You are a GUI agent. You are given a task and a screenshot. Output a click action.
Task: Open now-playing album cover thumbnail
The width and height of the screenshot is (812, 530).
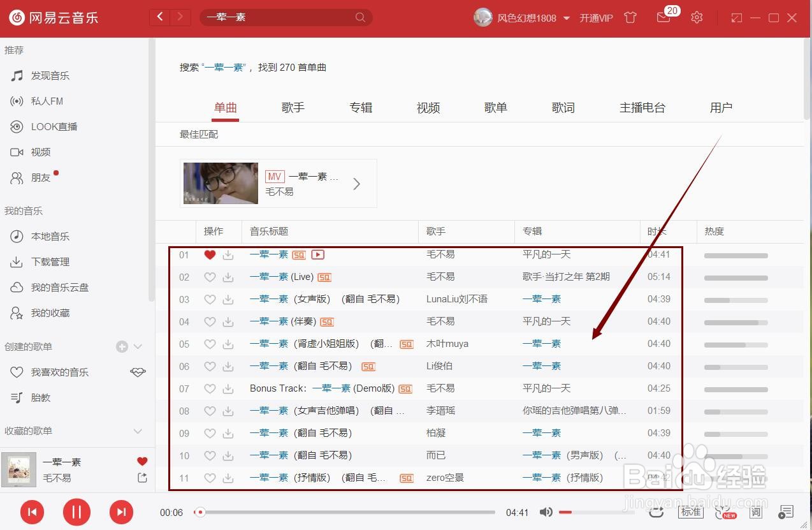tap(18, 470)
